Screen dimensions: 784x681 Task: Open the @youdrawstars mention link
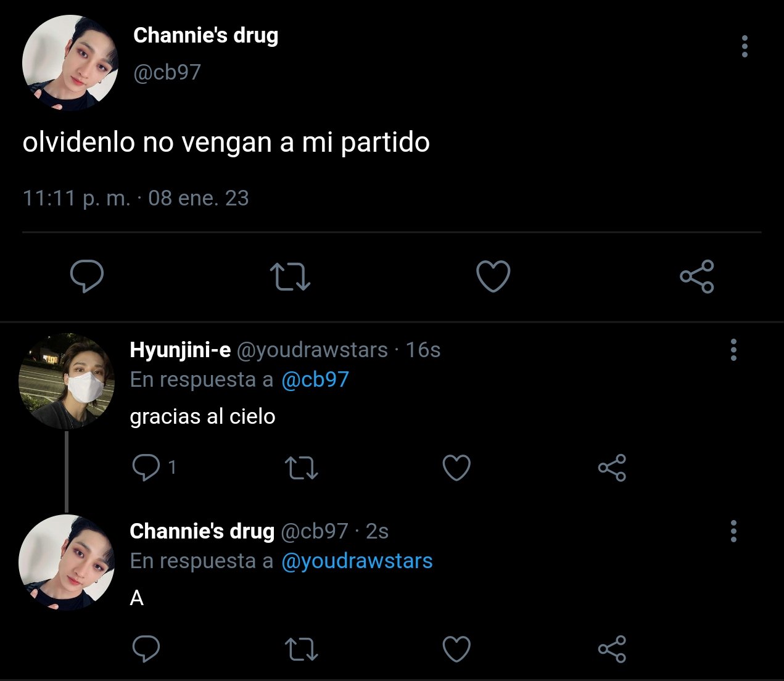tap(357, 561)
